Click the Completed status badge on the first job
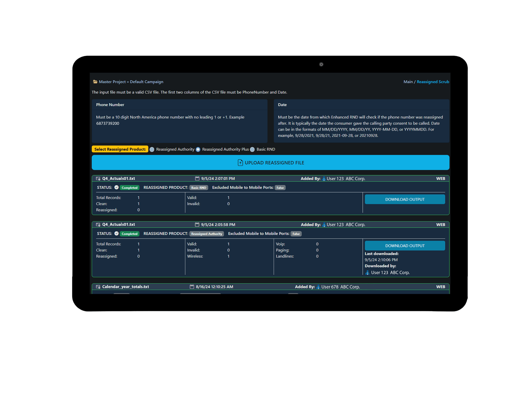 tap(129, 188)
